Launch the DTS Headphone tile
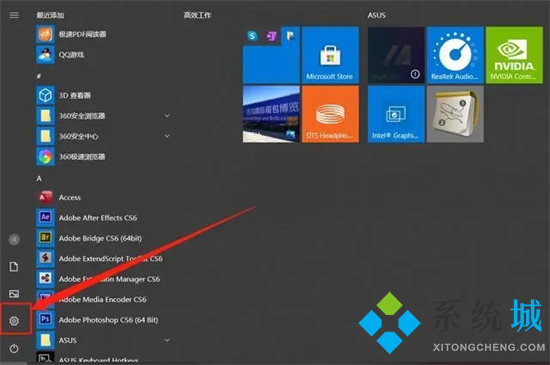Image resolution: width=550 pixels, height=365 pixels. click(330, 114)
